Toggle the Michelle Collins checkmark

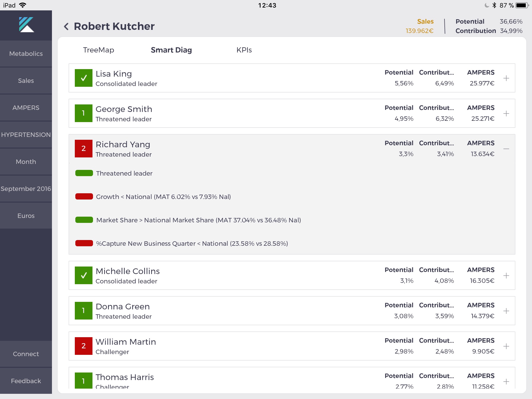coord(83,275)
